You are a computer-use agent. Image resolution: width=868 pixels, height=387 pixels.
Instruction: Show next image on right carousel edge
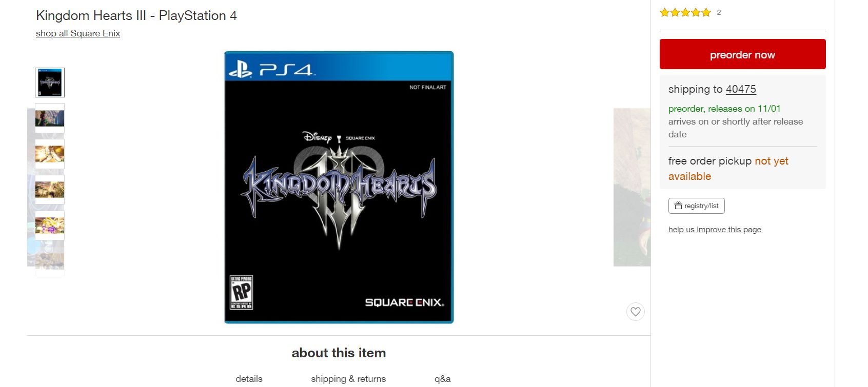632,187
